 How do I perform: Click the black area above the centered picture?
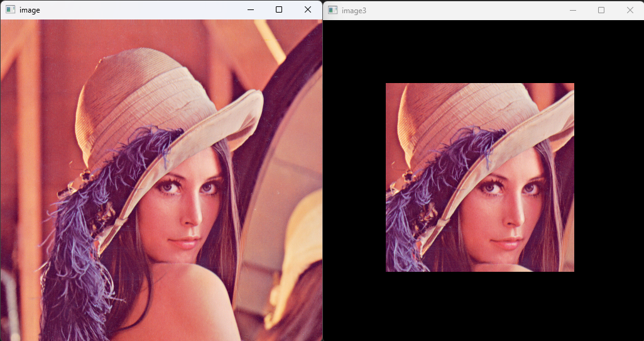479,50
